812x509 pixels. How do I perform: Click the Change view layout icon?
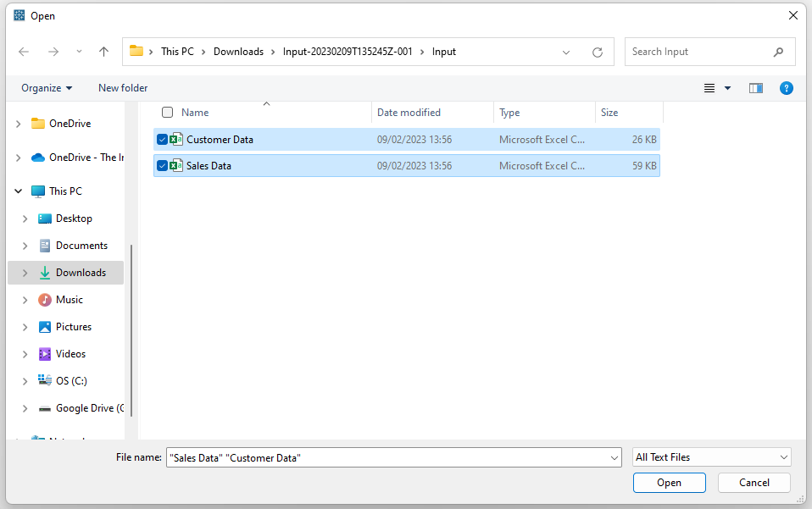pos(709,88)
